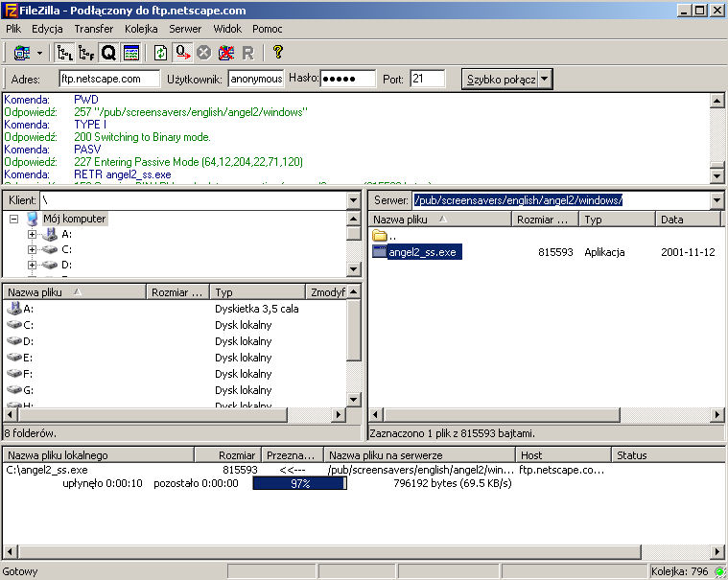The image size is (728, 580).
Task: Click the FileZilla title bar icon
Action: point(11,11)
